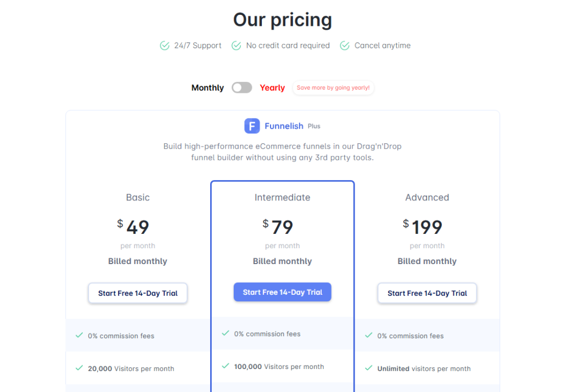Switch billing to Monthly
Screen dimensions: 562x392
point(207,87)
